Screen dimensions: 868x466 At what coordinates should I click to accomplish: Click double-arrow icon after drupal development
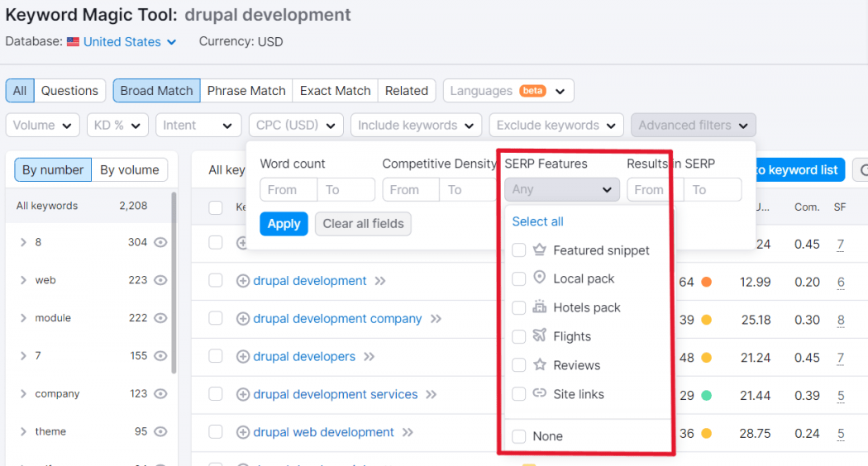pos(379,281)
